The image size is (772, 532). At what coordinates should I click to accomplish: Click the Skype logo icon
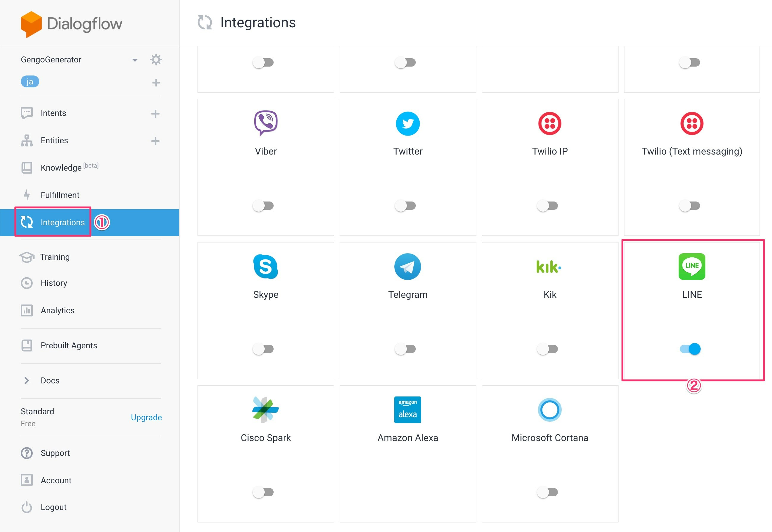266,267
